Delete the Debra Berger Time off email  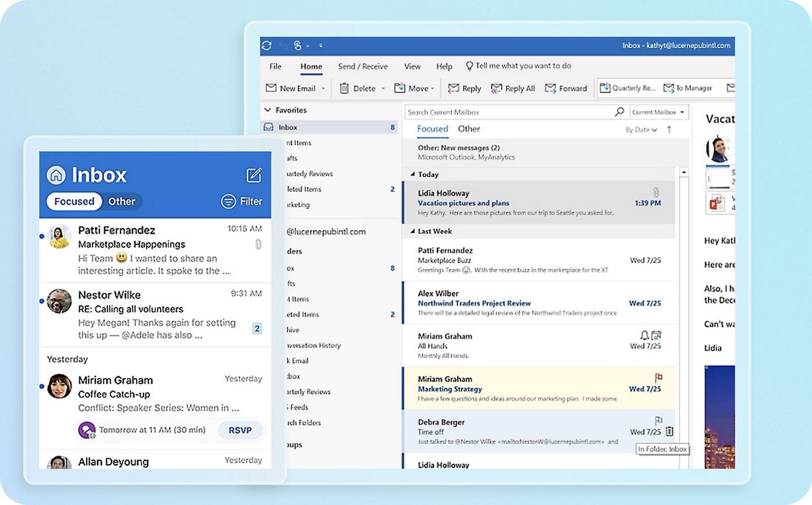[669, 432]
